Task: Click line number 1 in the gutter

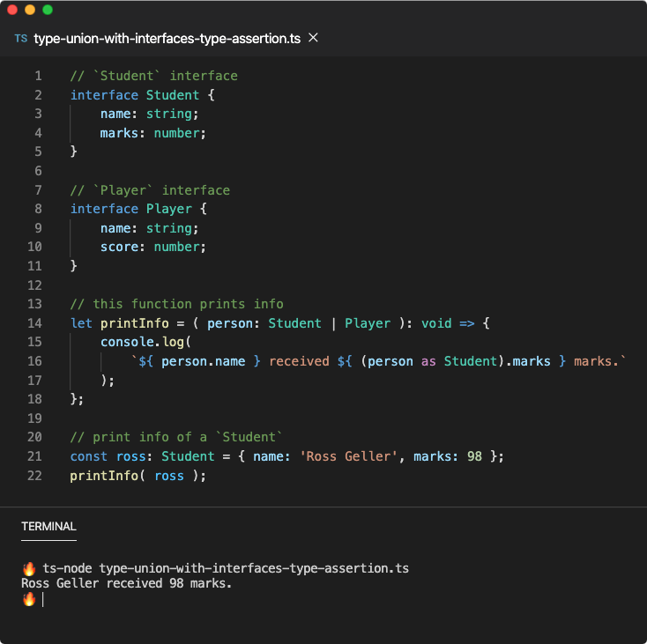Action: tap(39, 76)
